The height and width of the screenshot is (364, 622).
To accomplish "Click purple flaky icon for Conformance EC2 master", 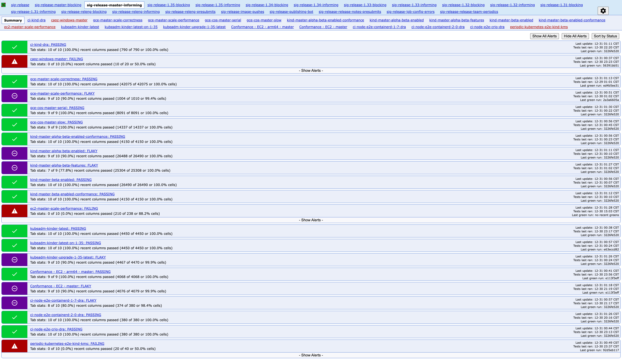I will tap(15, 288).
